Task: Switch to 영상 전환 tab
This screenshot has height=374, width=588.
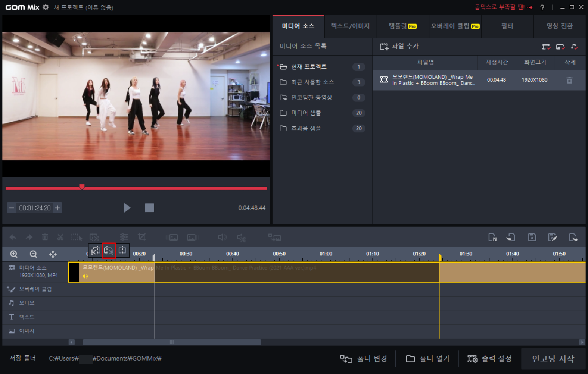Action: 559,26
